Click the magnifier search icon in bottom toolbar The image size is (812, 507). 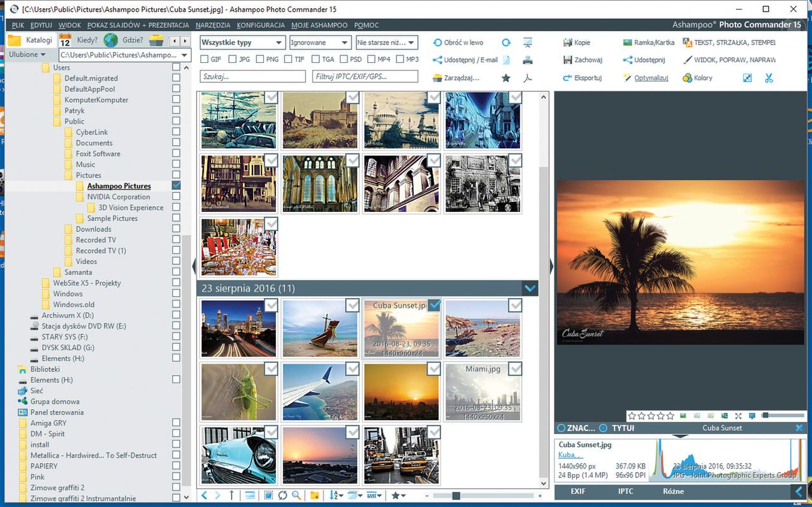[296, 496]
